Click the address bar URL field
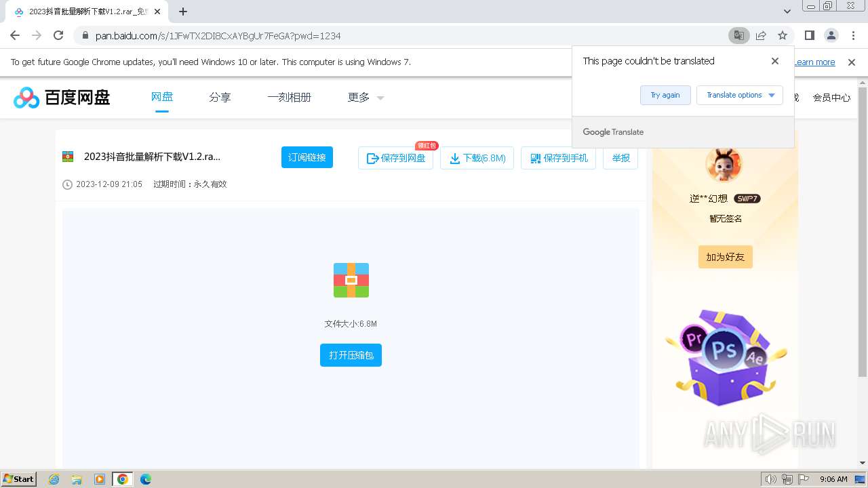868x488 pixels. [x=400, y=35]
